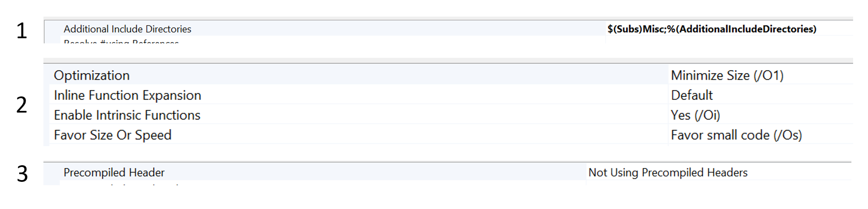The width and height of the screenshot is (868, 209).
Task: Change the Yes (/Oi) intrinsic functions value
Action: [x=695, y=115]
